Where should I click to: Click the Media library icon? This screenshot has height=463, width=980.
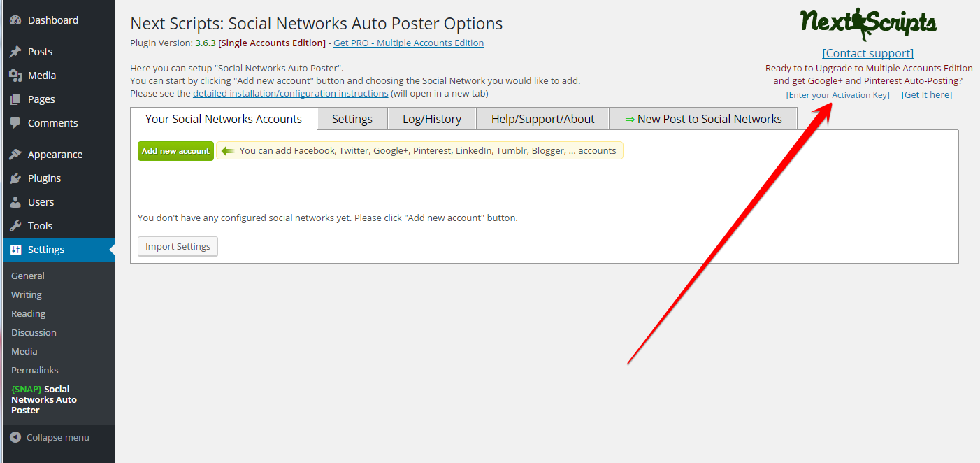pyautogui.click(x=15, y=76)
